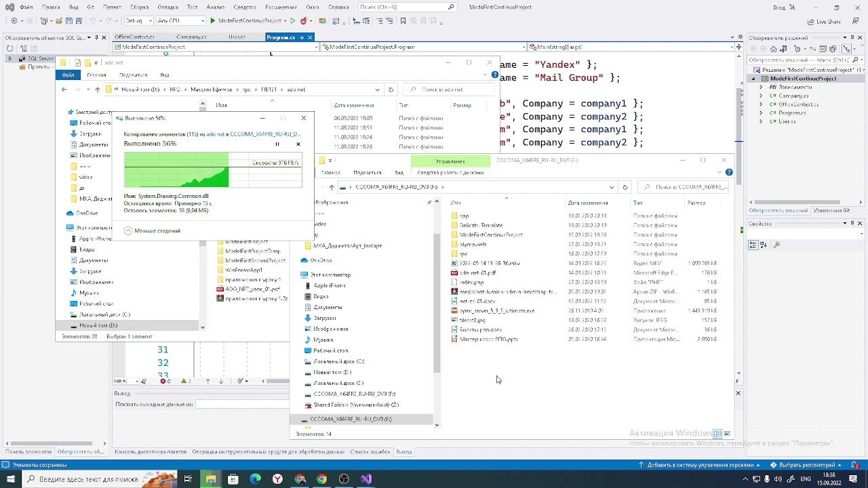Select tileset2.jpg in the CCCOMA window
This screenshot has width=868, height=488.
(472, 320)
